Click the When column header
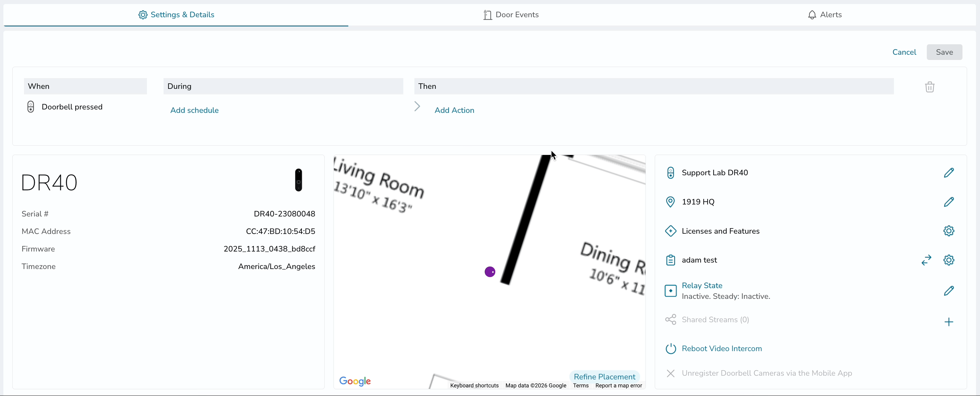Screen dimensions: 980x396 85,86
